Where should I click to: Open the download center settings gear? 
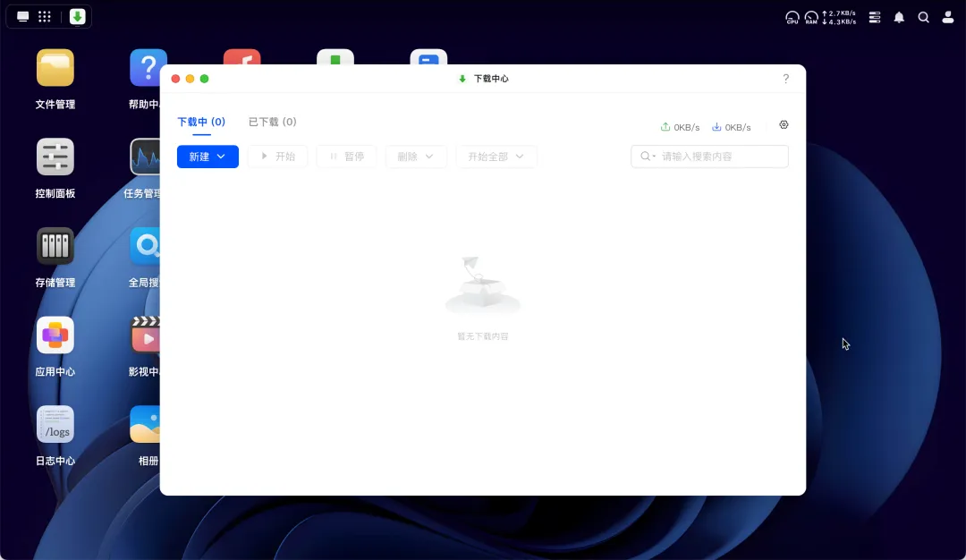784,125
